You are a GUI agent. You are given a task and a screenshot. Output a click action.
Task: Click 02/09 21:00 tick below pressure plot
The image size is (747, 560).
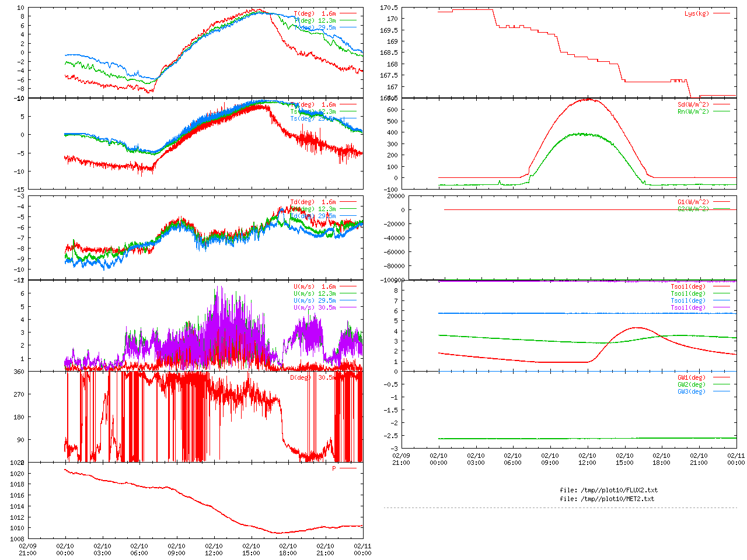[x=27, y=549]
